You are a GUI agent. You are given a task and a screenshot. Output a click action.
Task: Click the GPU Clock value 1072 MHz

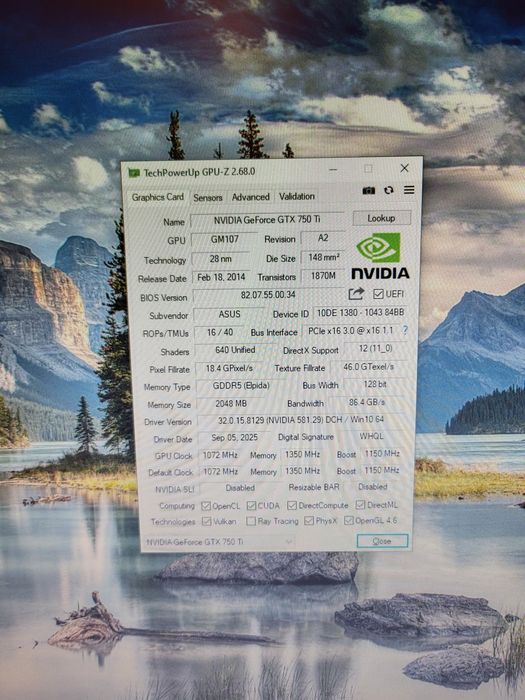[x=220, y=455]
